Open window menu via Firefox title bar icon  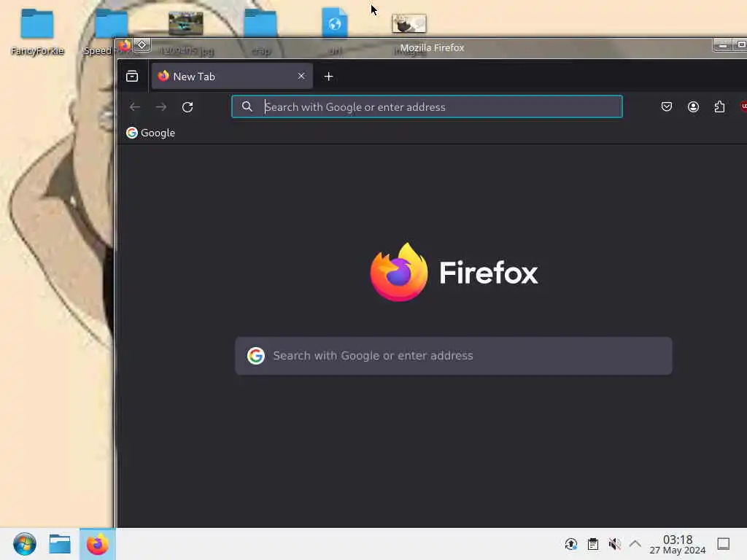125,46
